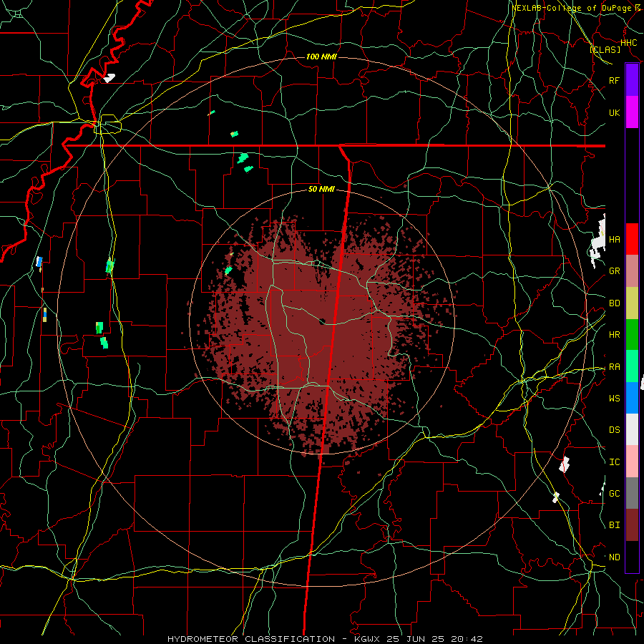Click the 'BI' legend label
The width and height of the screenshot is (644, 644).
(x=614, y=525)
